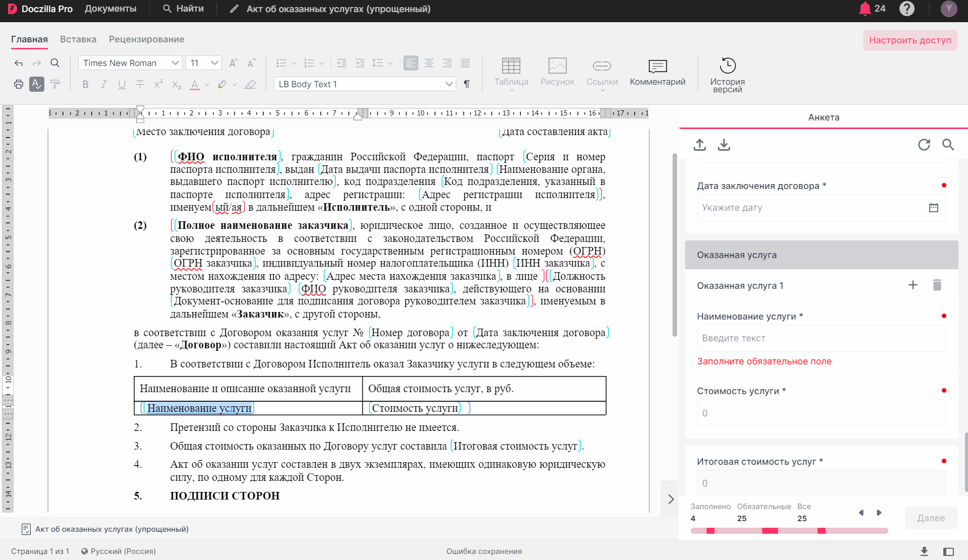
Task: Open highlight color dropdown arrow
Action: click(234, 85)
